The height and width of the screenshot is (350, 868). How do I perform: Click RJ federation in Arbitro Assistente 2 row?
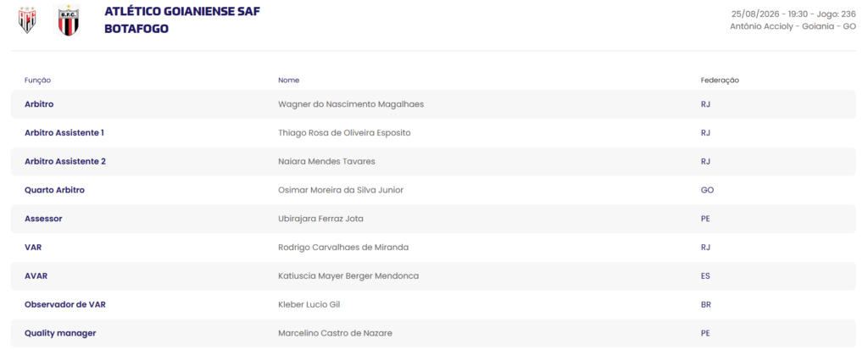coord(705,162)
